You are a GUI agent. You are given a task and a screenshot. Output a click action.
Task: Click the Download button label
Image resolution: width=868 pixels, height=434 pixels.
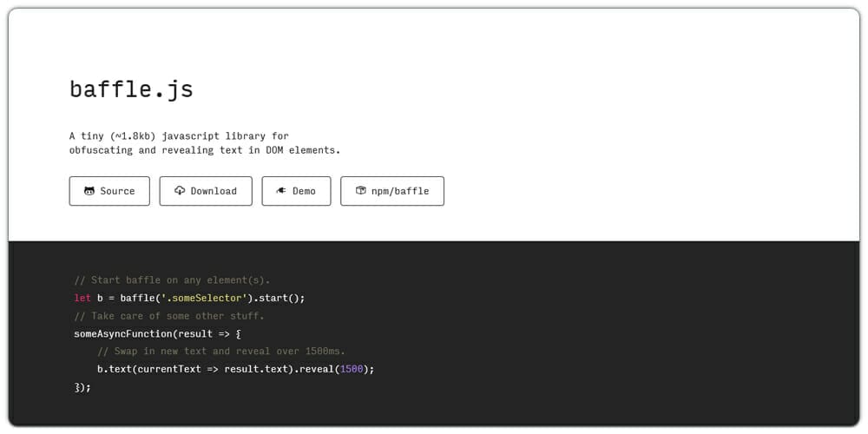pos(214,191)
